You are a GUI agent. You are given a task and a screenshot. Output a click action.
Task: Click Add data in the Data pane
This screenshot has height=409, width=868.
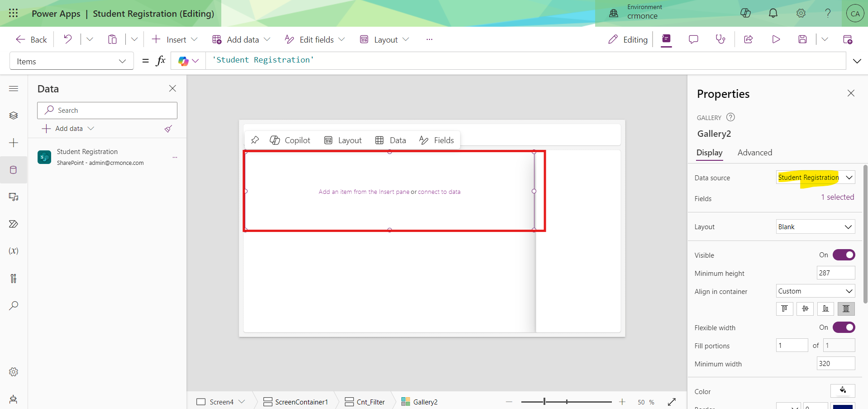coord(68,129)
